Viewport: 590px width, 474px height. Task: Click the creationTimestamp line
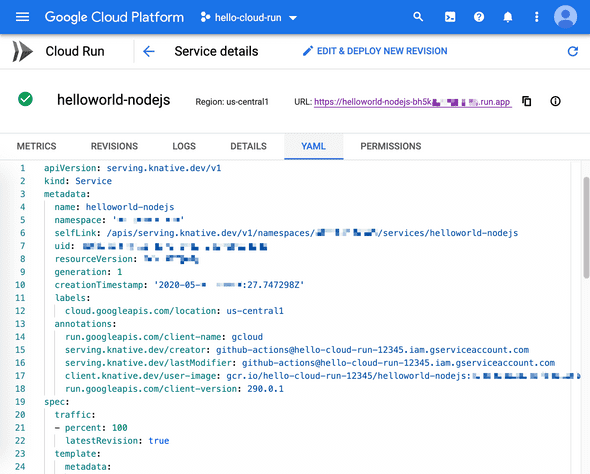tap(179, 285)
